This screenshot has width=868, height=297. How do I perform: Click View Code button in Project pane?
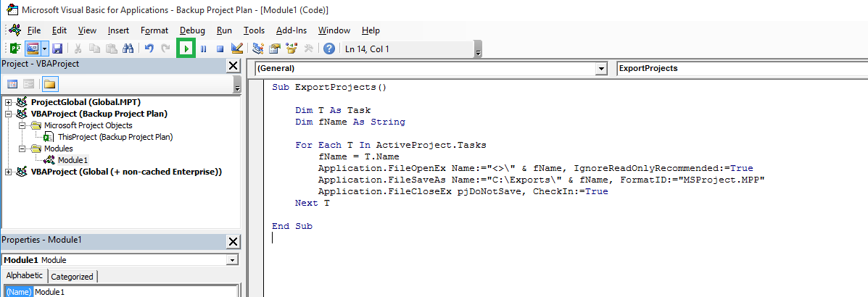tap(12, 84)
